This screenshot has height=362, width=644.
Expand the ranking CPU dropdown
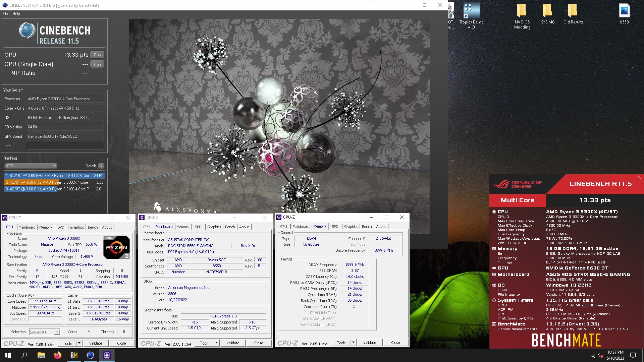pos(31,166)
